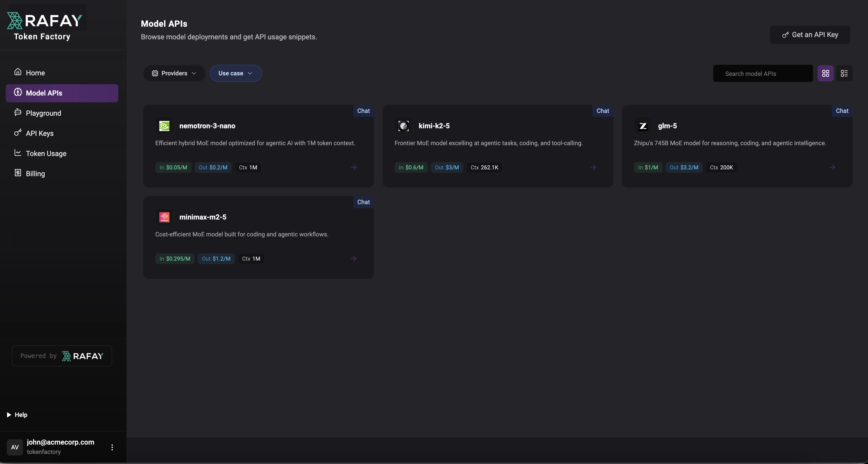Open Chat for kimi-k2-5 model

[x=603, y=111]
